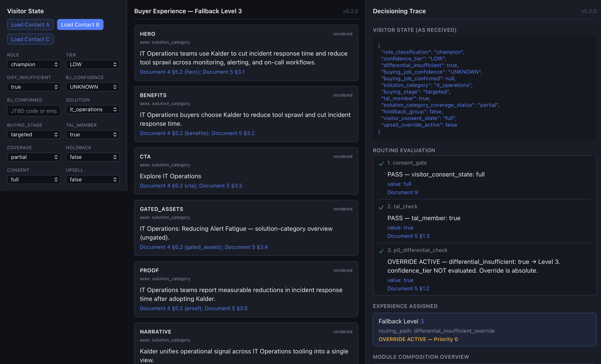
Task: Open the ROLE dropdown showing champion
Action: click(x=34, y=64)
